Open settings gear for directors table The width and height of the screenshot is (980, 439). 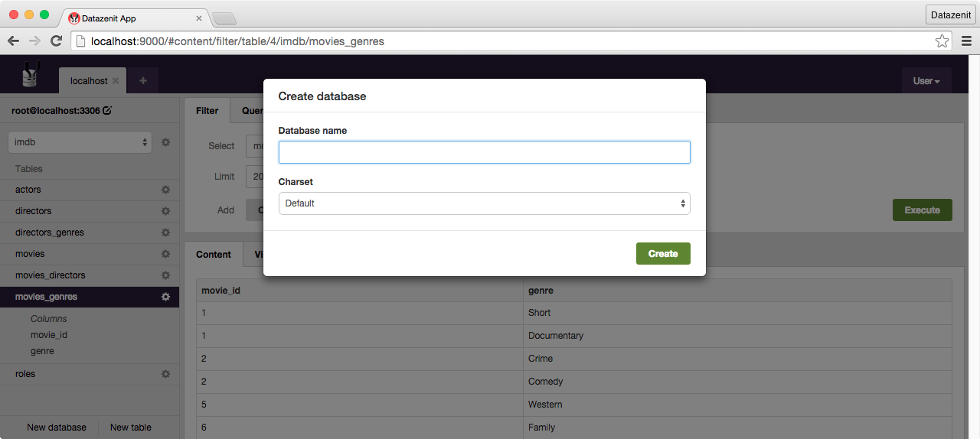click(x=165, y=211)
